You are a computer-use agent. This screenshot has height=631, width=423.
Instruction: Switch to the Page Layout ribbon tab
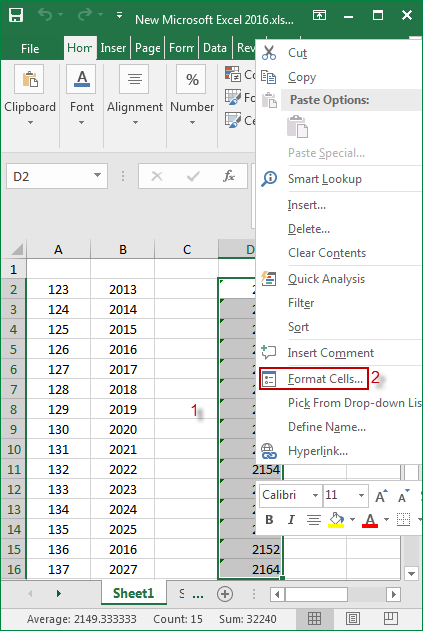(148, 48)
